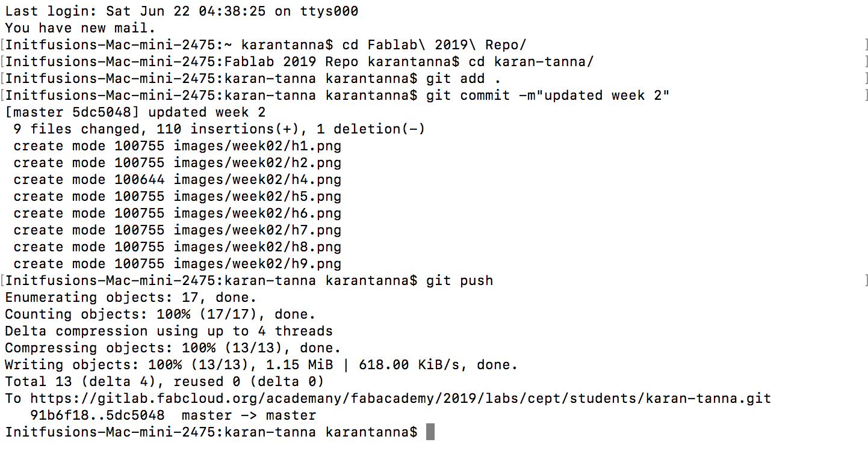Click the "9 files changed" summary line
Viewport: 868px width, 457px height.
pyautogui.click(x=219, y=129)
